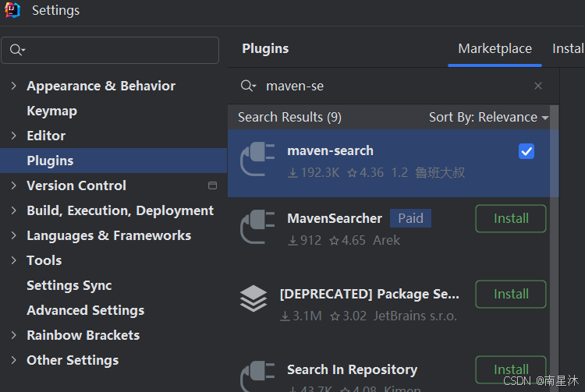The width and height of the screenshot is (585, 392).
Task: Expand the Editor settings section
Action: coord(14,136)
